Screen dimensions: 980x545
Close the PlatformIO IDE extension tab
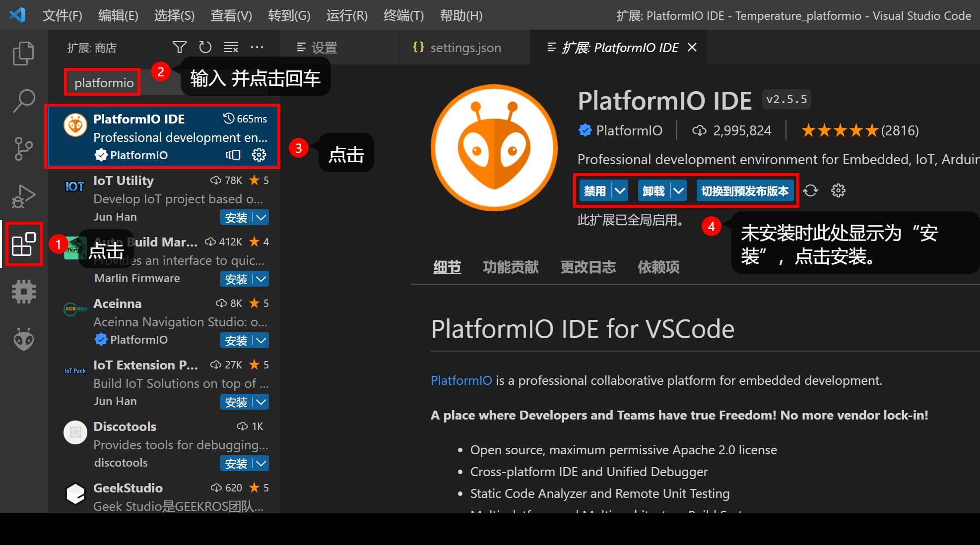(x=692, y=47)
